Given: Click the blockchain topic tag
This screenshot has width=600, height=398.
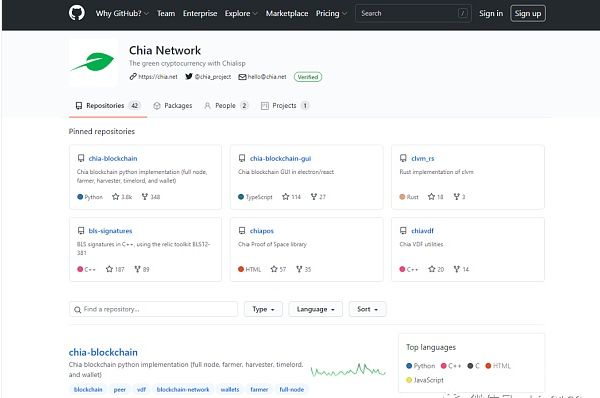Looking at the screenshot, I should pyautogui.click(x=88, y=390).
